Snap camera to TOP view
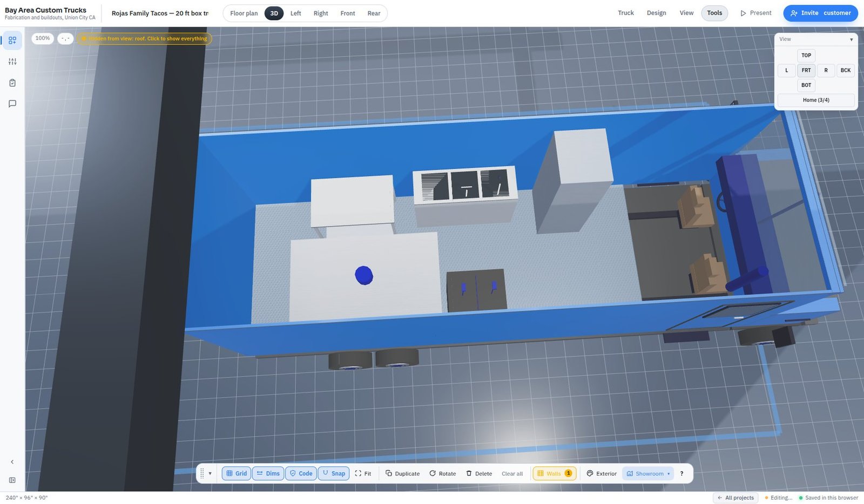The width and height of the screenshot is (864, 504). 806,55
